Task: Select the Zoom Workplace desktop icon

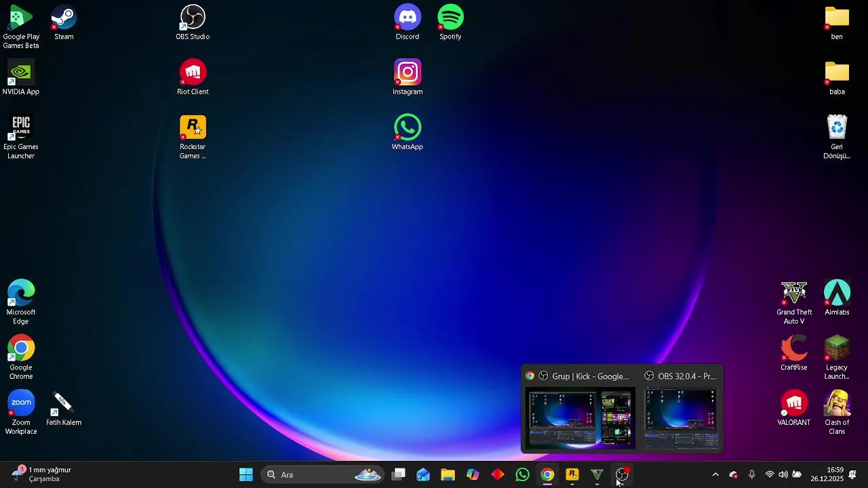Action: point(21,413)
